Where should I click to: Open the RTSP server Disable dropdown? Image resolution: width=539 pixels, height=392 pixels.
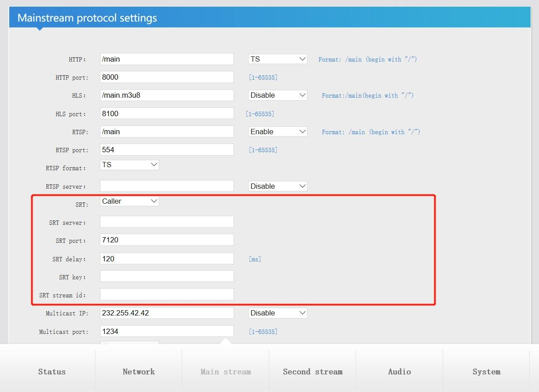point(278,186)
